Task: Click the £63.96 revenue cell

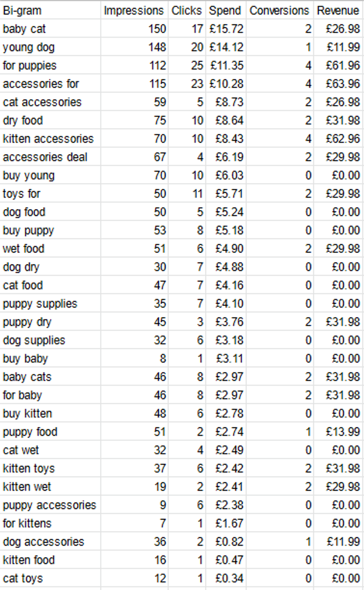Action: point(338,84)
